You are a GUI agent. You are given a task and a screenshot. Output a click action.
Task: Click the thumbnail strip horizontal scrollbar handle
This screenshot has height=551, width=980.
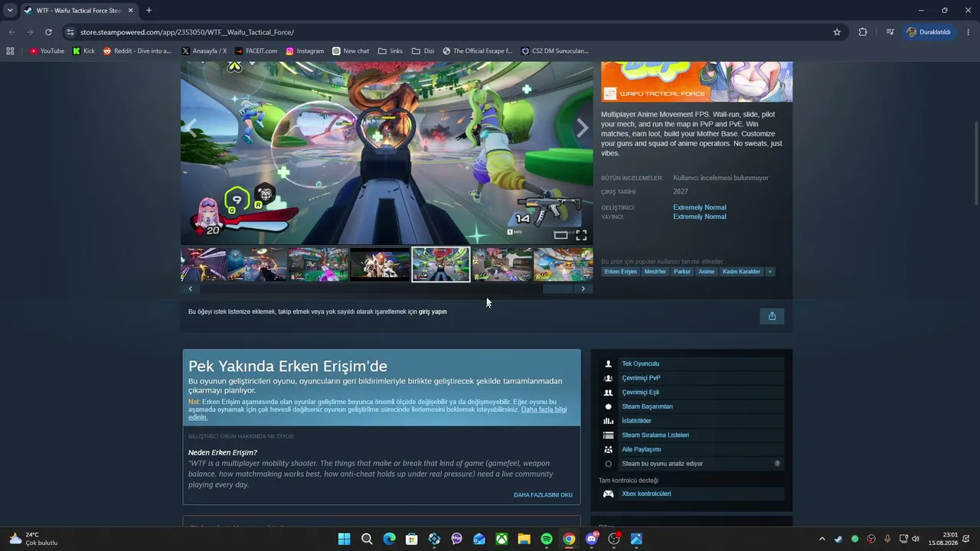557,289
